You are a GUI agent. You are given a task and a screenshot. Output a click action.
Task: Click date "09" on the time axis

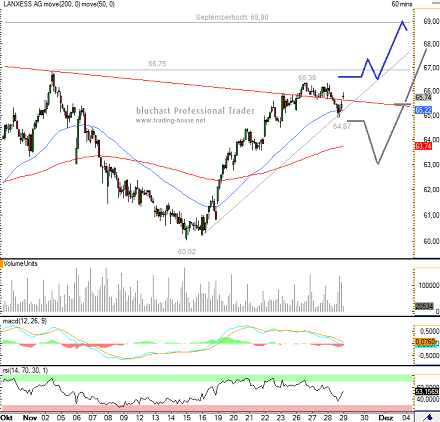[x=124, y=418]
